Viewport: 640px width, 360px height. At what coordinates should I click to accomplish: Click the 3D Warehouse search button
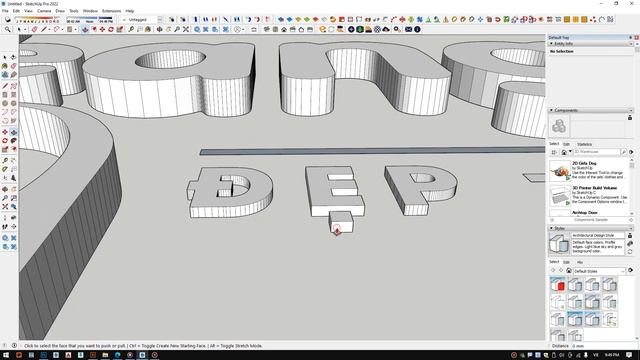click(x=624, y=152)
